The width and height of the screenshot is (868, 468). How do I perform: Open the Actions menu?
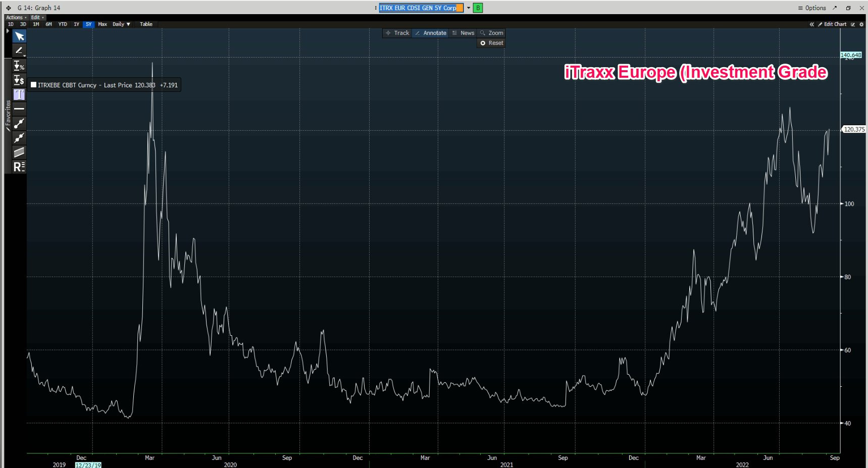[x=16, y=17]
